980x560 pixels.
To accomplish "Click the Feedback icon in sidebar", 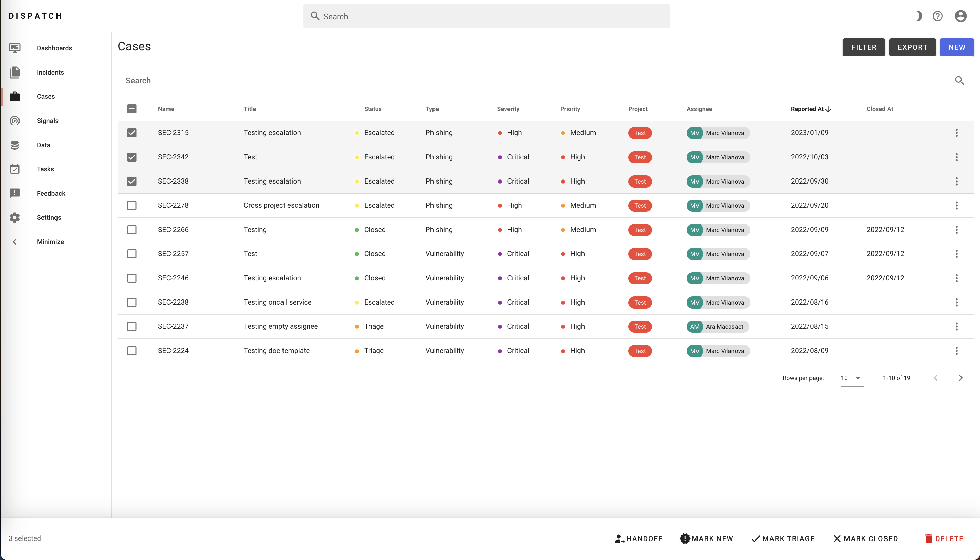I will 14,193.
